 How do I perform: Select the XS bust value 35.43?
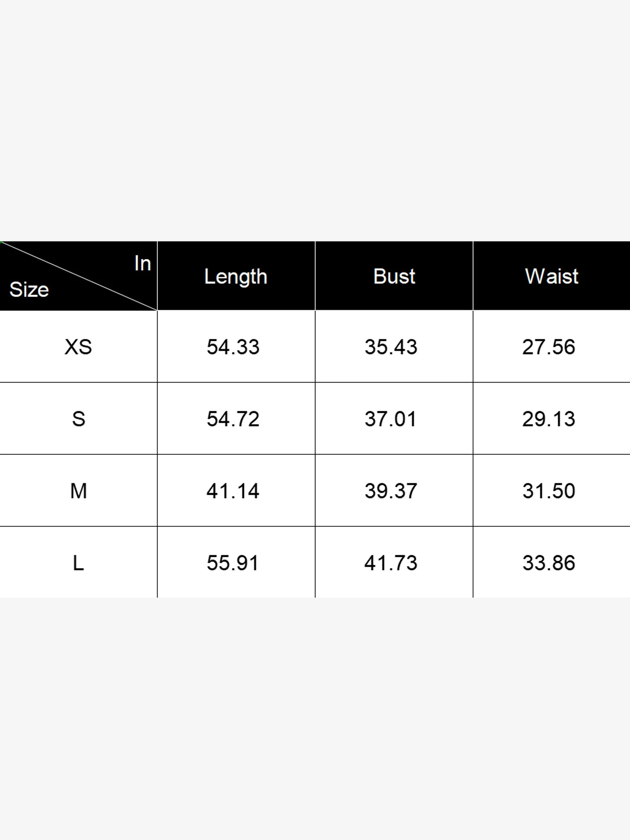[x=391, y=347]
